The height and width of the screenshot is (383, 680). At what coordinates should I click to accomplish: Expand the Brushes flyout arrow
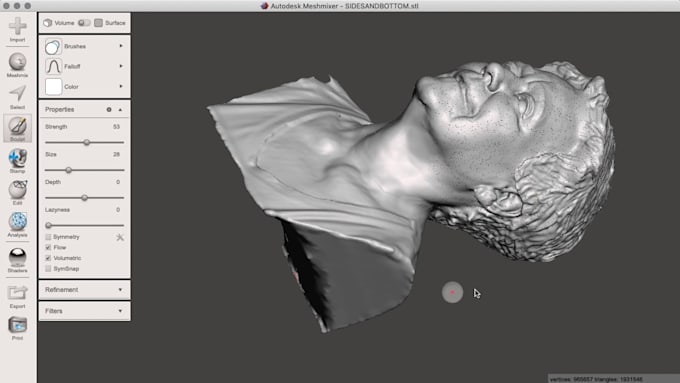[121, 46]
